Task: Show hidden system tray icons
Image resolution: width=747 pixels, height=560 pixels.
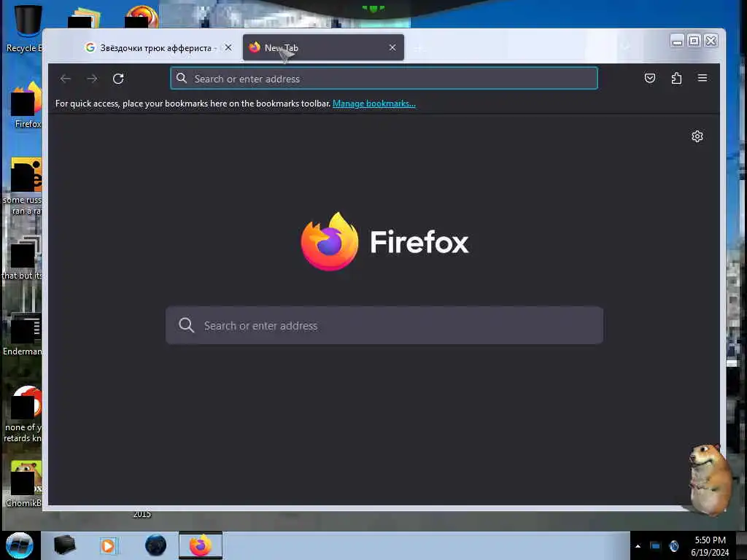Action: tap(638, 546)
